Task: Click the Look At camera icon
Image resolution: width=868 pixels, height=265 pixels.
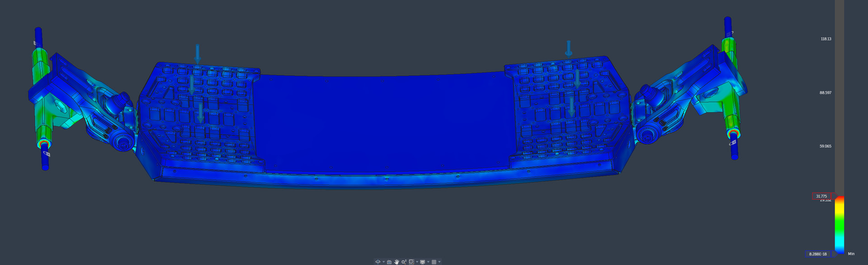Action: [389, 262]
